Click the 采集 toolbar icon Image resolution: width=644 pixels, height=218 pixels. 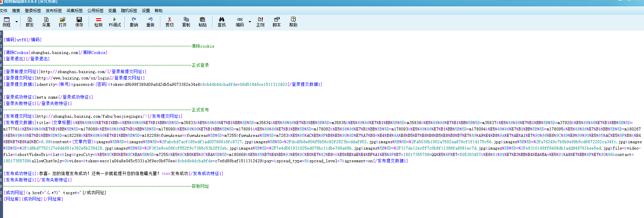[46, 22]
